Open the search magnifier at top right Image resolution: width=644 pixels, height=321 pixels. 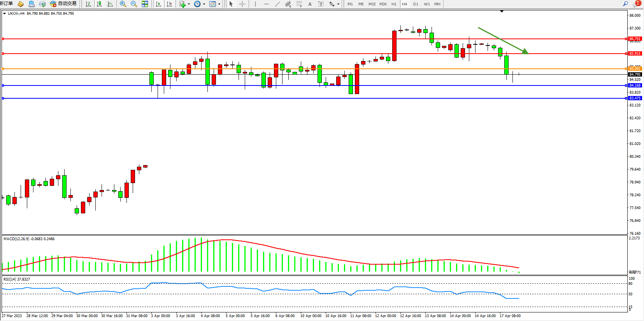click(626, 3)
